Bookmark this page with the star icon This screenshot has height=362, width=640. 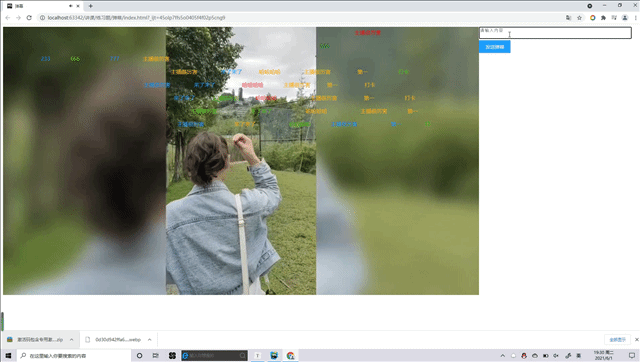point(579,18)
